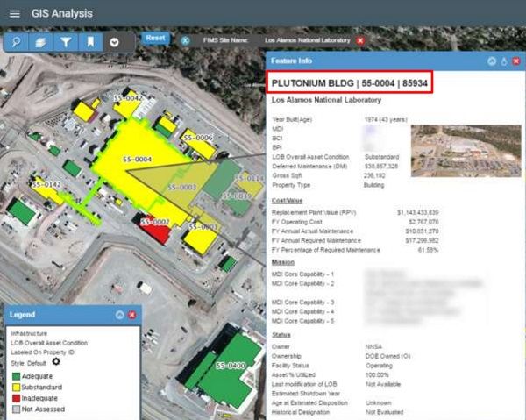Open the filter funnel tool
The width and height of the screenshot is (526, 420).
click(66, 42)
